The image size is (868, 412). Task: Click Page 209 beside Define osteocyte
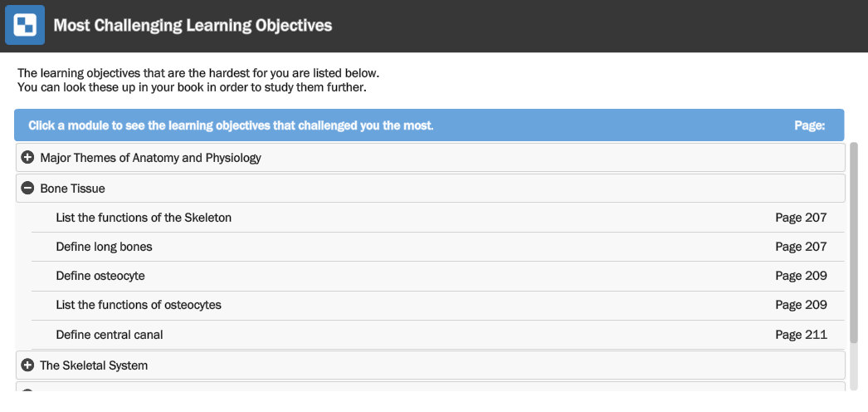801,276
